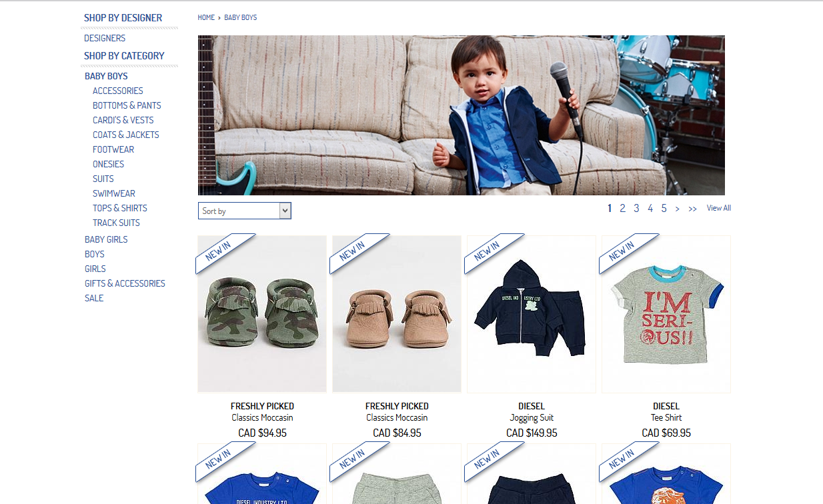Click the Designers link
Viewport: 823px width, 504px height.
click(x=105, y=38)
